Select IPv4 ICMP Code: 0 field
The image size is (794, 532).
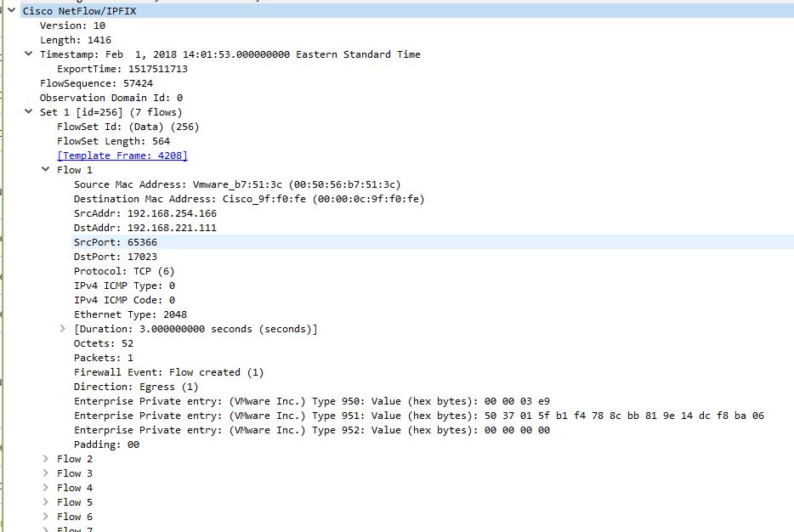coord(125,300)
